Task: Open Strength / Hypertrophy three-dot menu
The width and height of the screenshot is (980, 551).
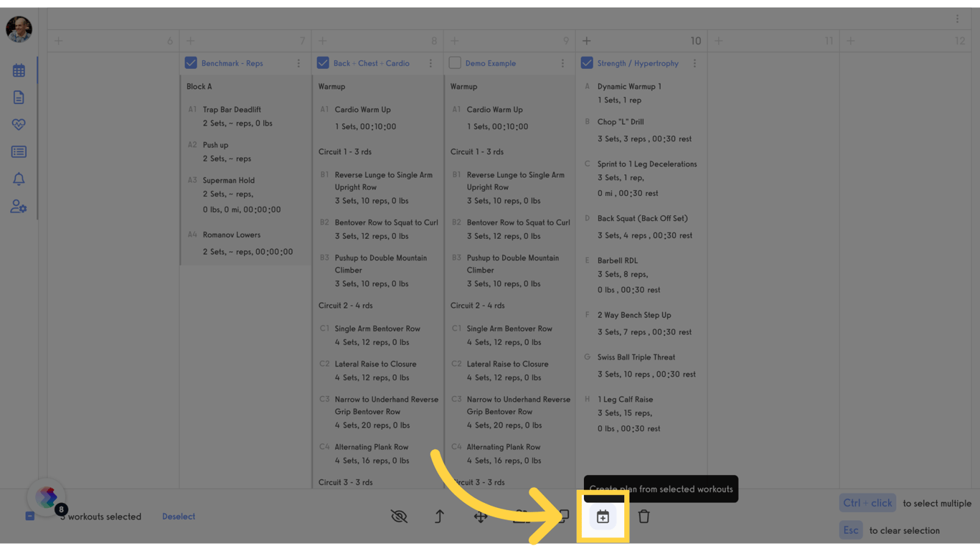Action: click(x=695, y=63)
